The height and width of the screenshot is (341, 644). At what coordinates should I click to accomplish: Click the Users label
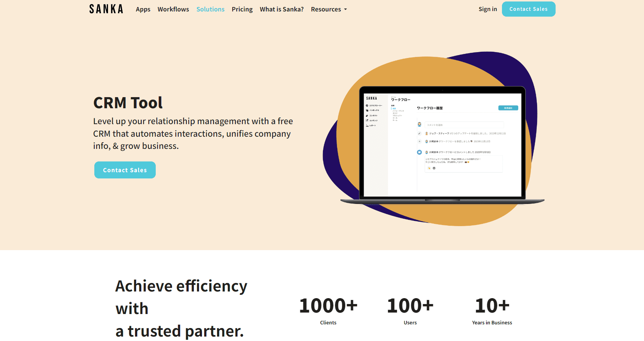(410, 323)
